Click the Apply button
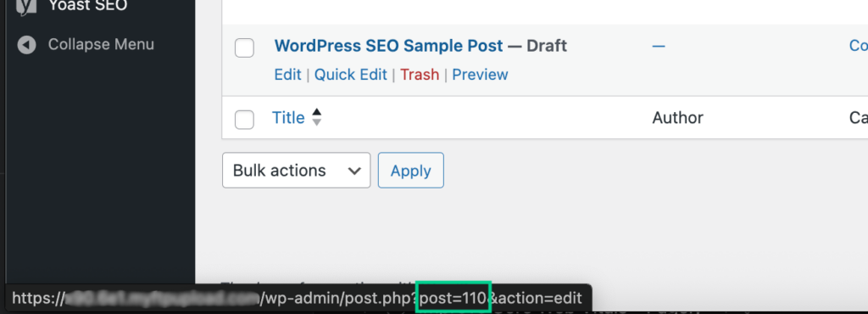868x314 pixels. (411, 170)
